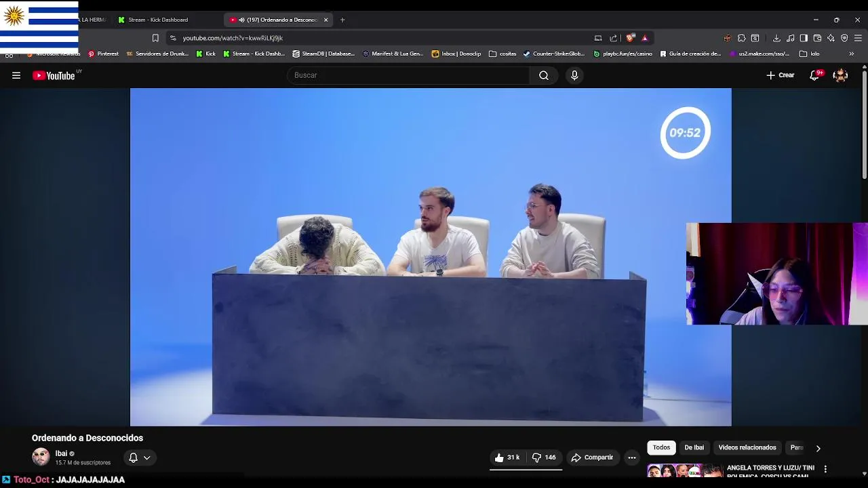Screen dimensions: 868x488
Task: Open playbc.fun/es/casino bookmark
Action: (x=623, y=54)
